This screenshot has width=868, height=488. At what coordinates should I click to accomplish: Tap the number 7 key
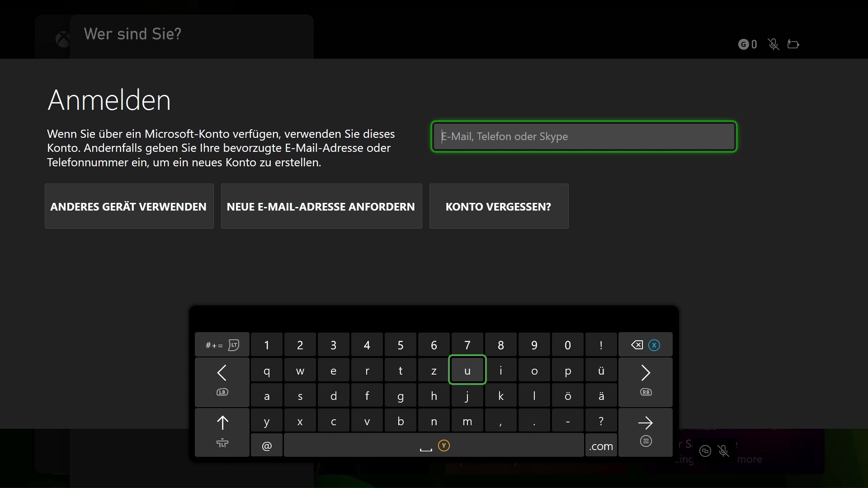point(467,345)
